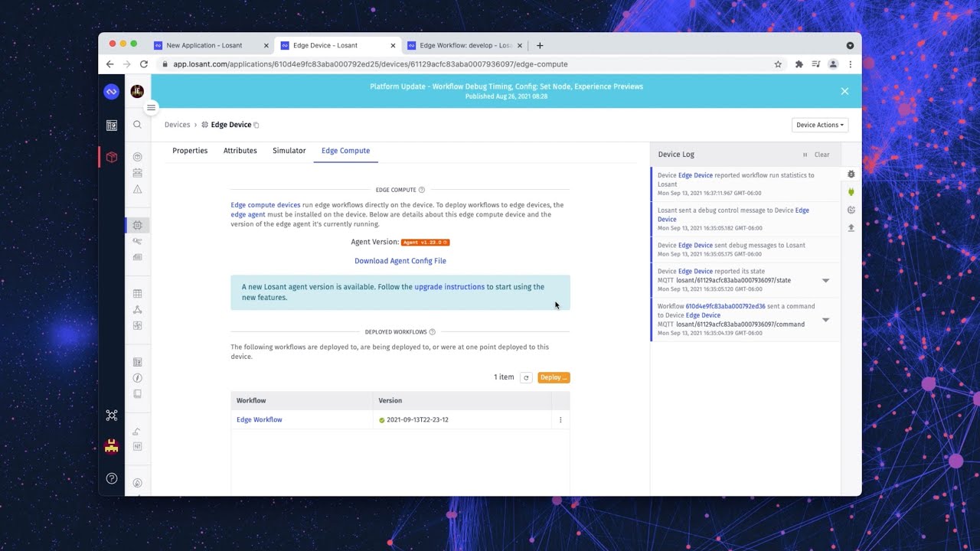
Task: Click the Devices breadcrumb link
Action: tap(177, 125)
